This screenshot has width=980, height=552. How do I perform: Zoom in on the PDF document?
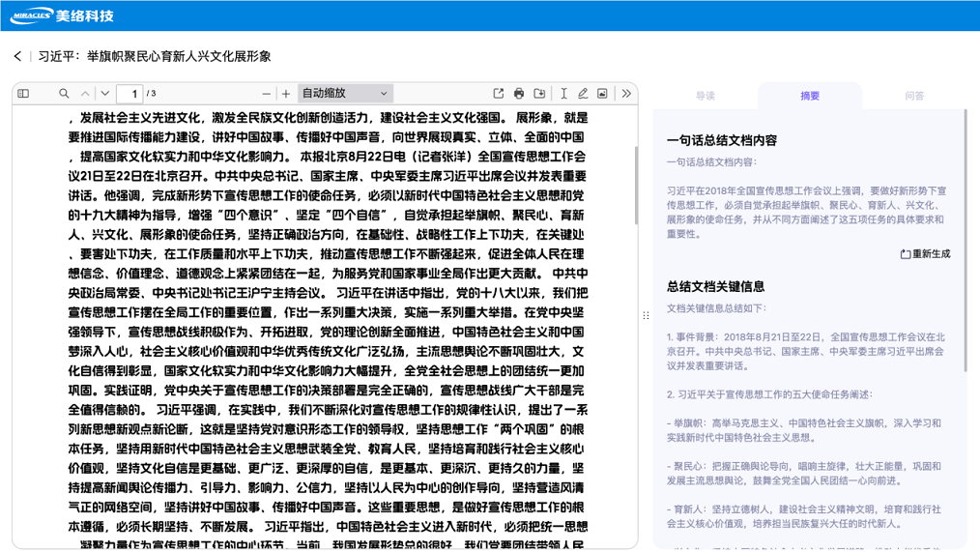pos(286,94)
